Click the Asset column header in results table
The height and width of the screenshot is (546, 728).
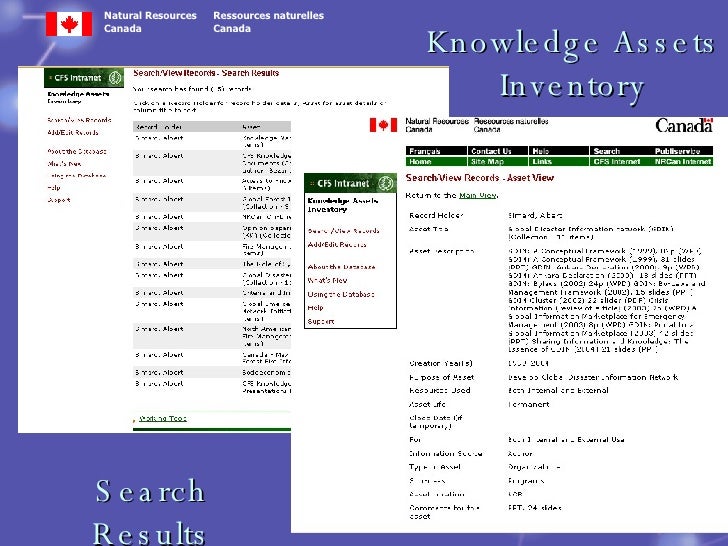[251, 127]
